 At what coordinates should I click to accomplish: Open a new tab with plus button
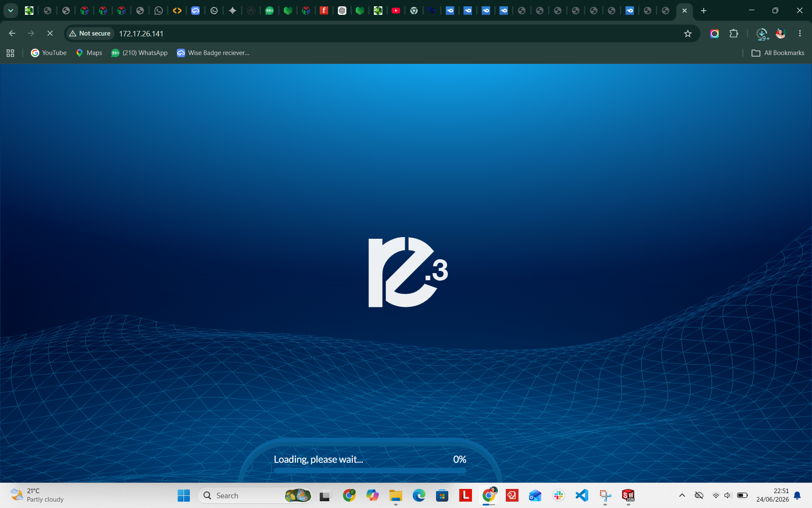(704, 11)
